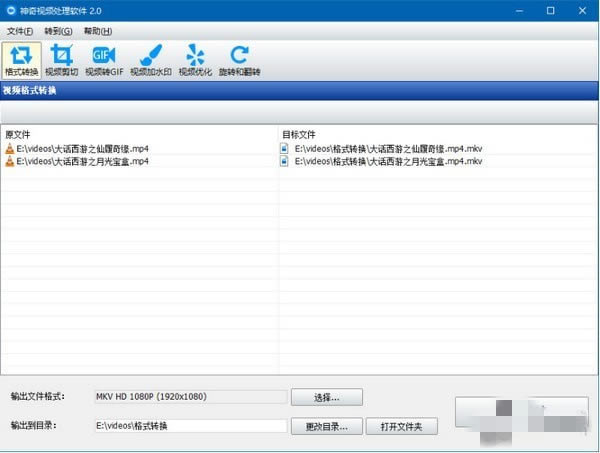
Task: Open the 转到(G) menu
Action: click(x=58, y=31)
